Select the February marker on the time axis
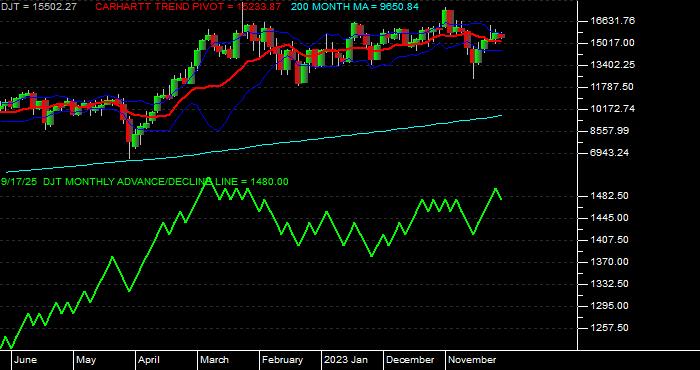 click(283, 360)
